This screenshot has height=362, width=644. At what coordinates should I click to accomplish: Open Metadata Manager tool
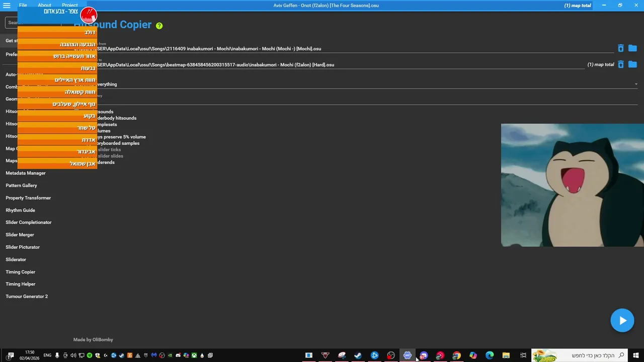tap(26, 173)
